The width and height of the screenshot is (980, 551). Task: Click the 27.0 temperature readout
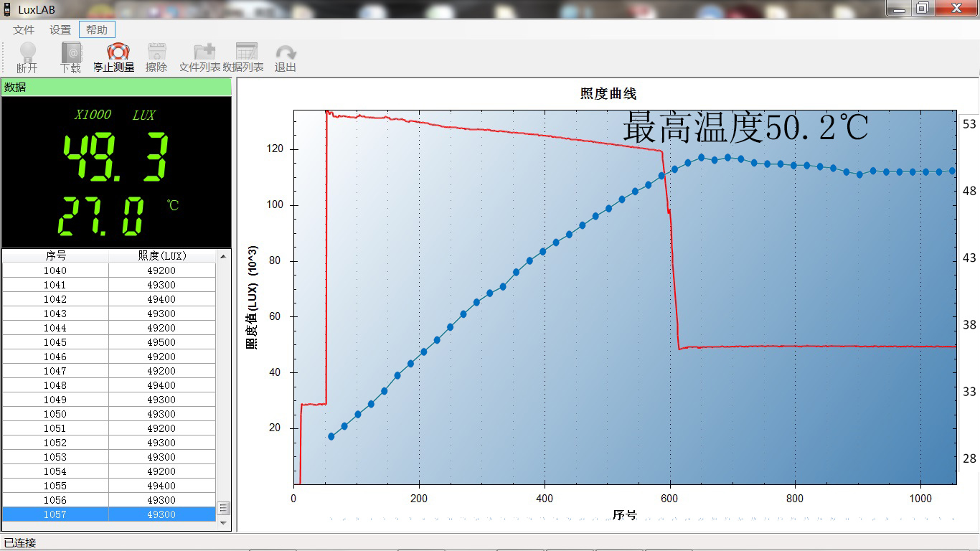click(101, 216)
